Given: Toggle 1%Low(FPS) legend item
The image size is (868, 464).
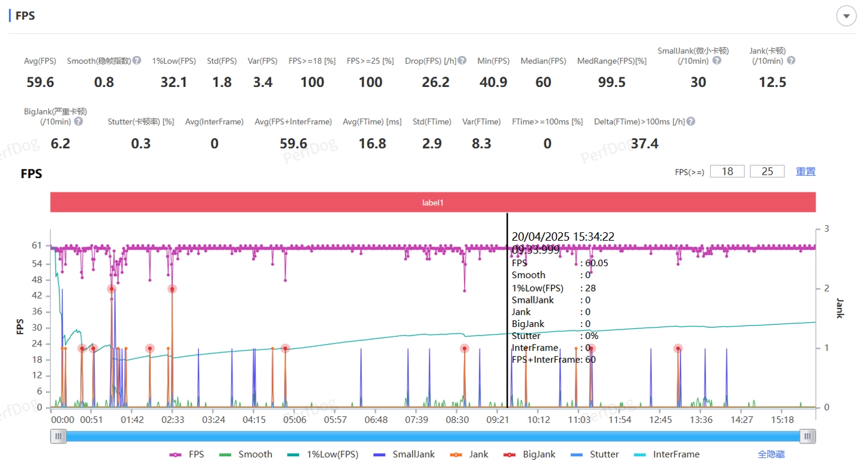Looking at the screenshot, I should tap(324, 454).
